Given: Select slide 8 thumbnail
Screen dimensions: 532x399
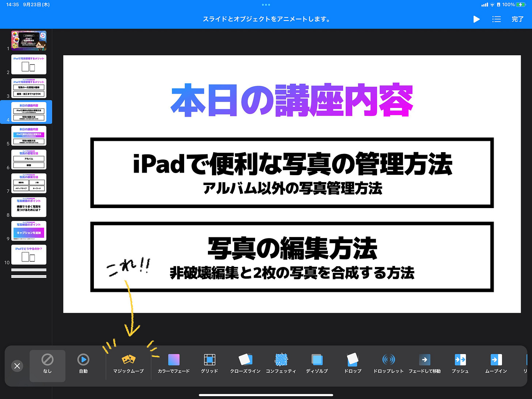Looking at the screenshot, I should point(29,207).
